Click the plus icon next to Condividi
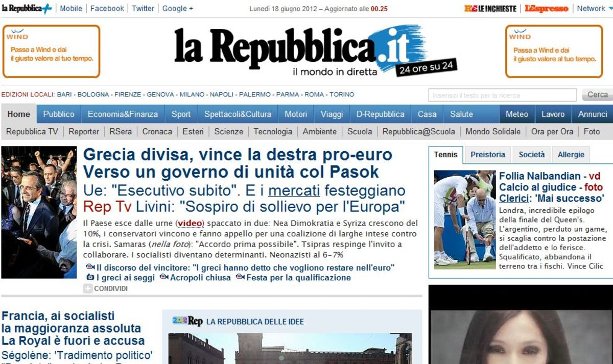The height and width of the screenshot is (364, 613). 88,289
